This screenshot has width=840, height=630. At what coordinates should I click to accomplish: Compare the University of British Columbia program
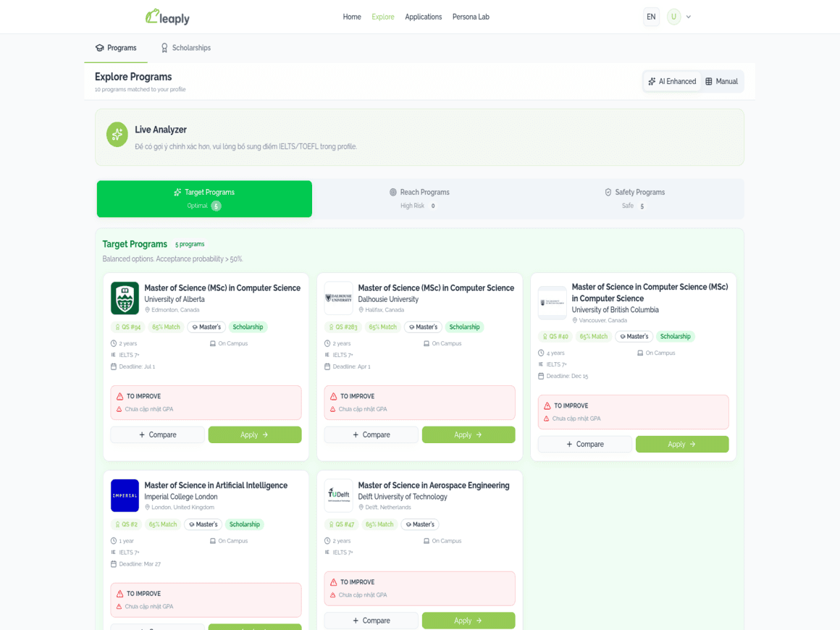click(584, 444)
